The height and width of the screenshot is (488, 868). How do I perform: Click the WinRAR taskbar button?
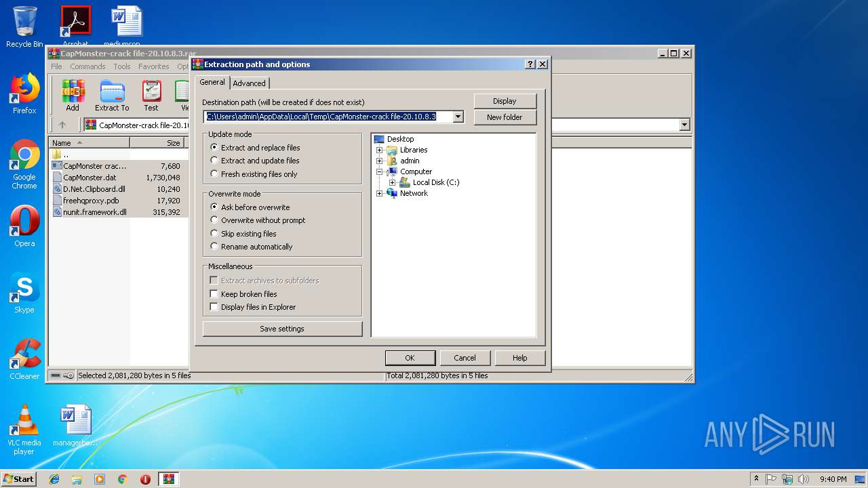(169, 479)
